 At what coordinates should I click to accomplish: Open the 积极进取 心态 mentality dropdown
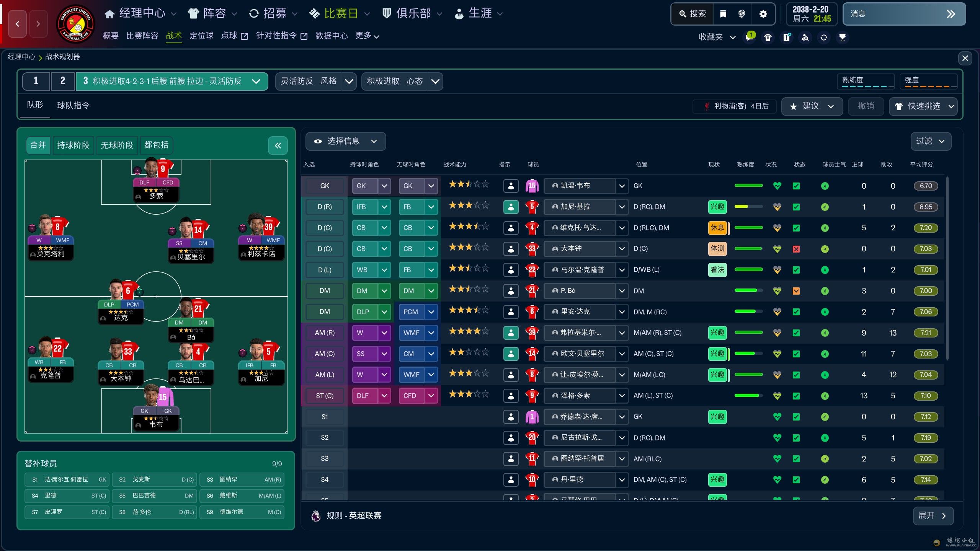coord(402,81)
